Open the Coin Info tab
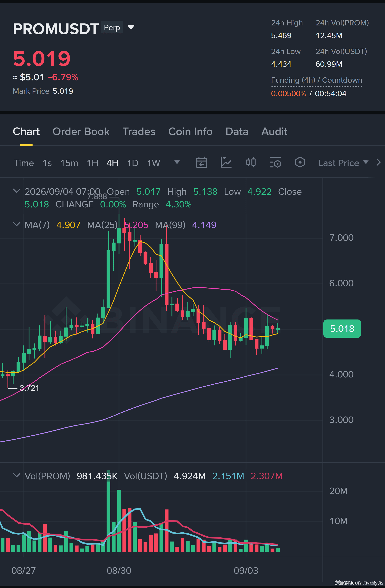The height and width of the screenshot is (588, 385). click(x=190, y=132)
